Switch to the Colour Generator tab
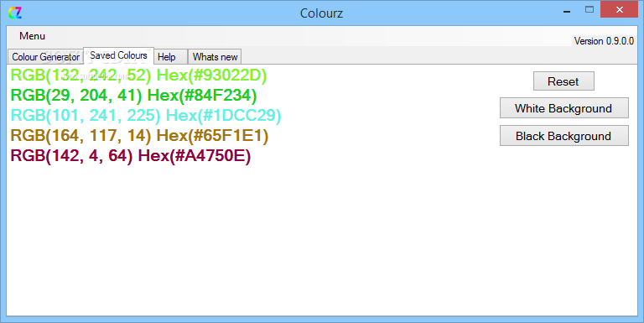This screenshot has height=323, width=644. [x=45, y=57]
